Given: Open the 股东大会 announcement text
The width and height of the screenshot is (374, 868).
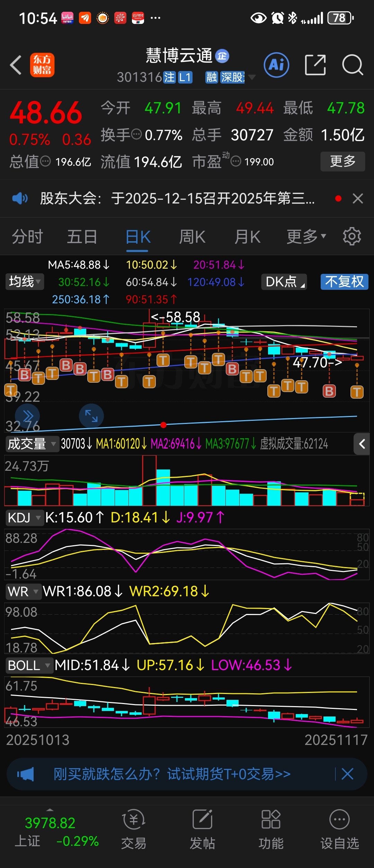Looking at the screenshot, I should [177, 199].
